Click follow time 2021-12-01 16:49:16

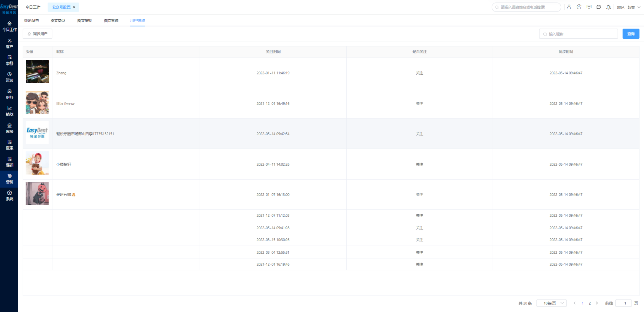273,103
